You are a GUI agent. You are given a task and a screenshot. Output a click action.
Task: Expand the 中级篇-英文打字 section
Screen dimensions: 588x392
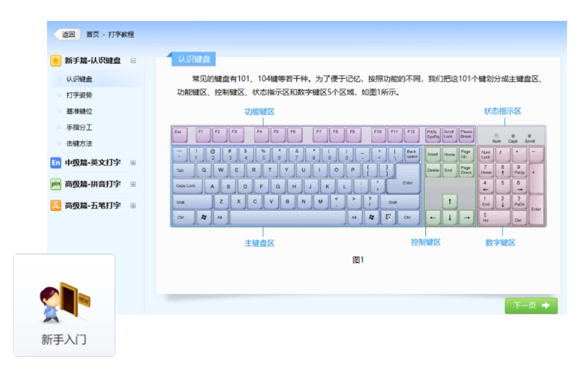click(x=133, y=163)
